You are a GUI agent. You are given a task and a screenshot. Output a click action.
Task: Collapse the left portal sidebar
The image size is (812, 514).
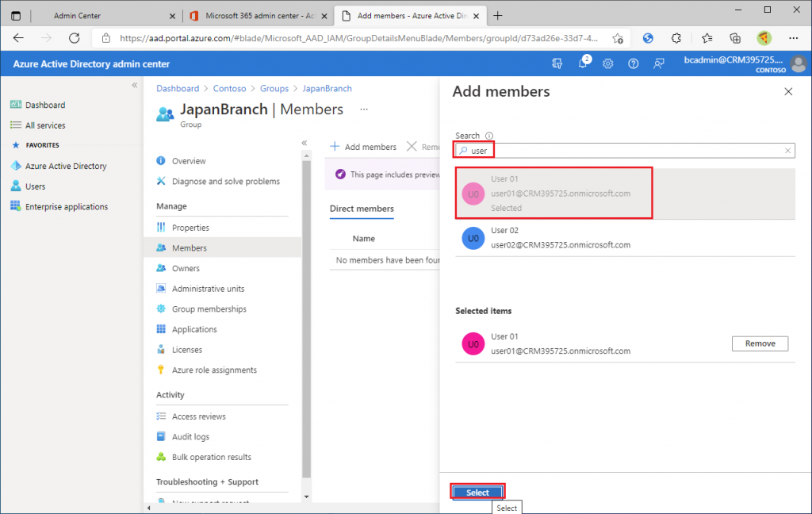(x=135, y=85)
